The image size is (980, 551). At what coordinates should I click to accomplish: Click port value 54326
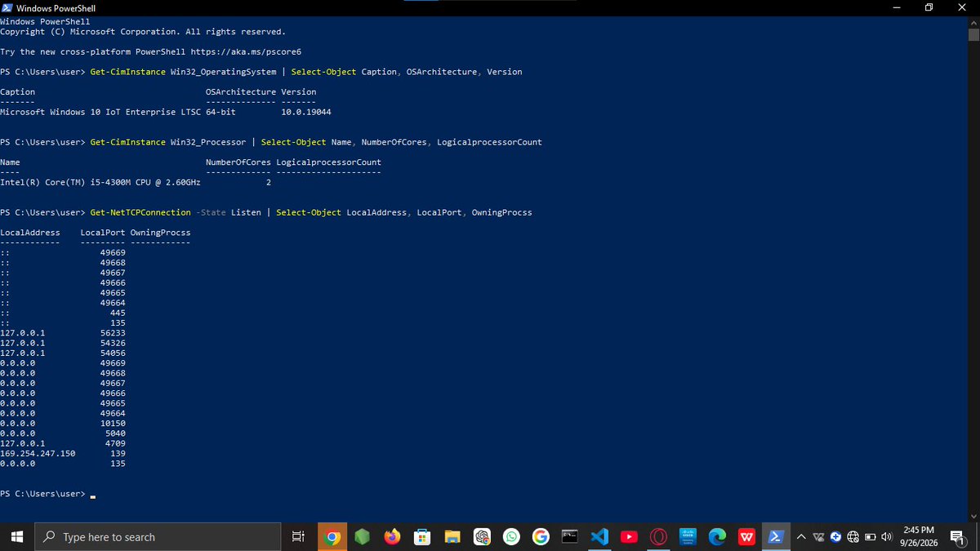pos(113,343)
